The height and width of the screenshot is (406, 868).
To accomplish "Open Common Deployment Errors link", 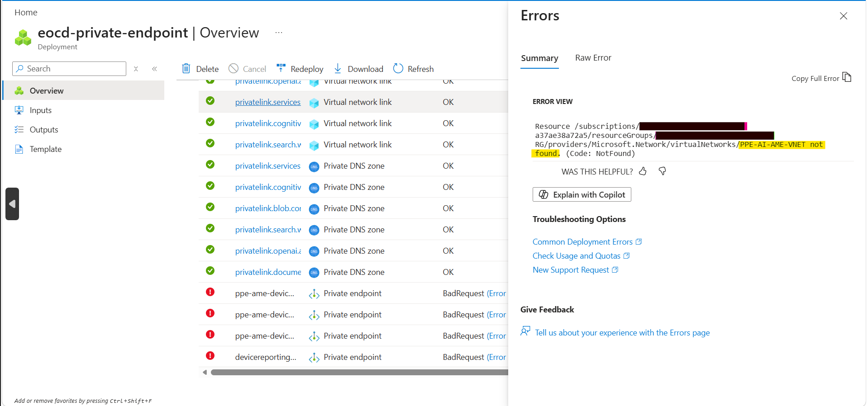I will coord(587,242).
